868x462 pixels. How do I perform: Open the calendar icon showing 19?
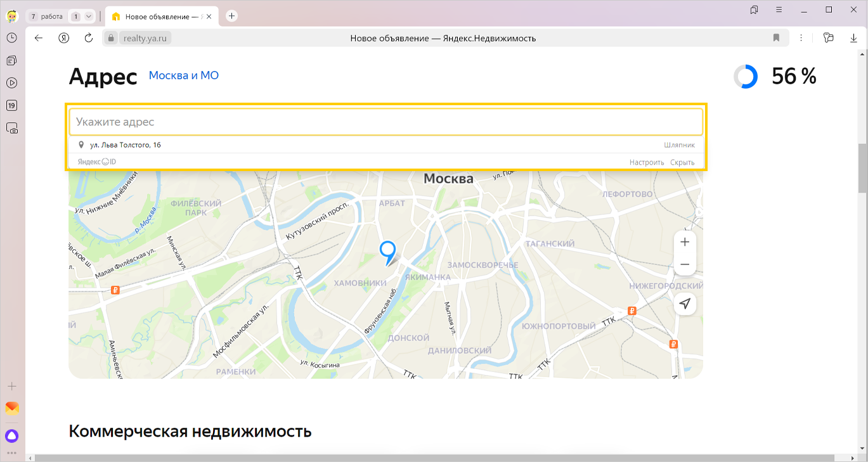[x=12, y=106]
